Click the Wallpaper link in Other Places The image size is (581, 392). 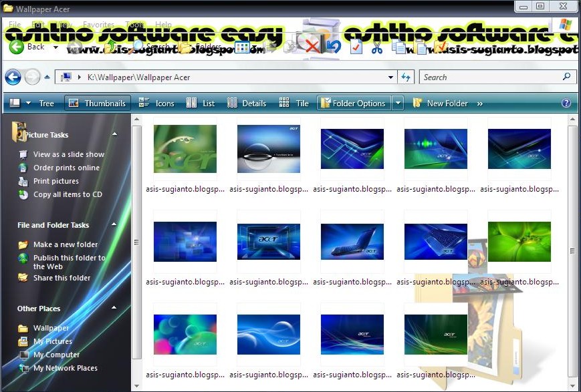[51, 328]
